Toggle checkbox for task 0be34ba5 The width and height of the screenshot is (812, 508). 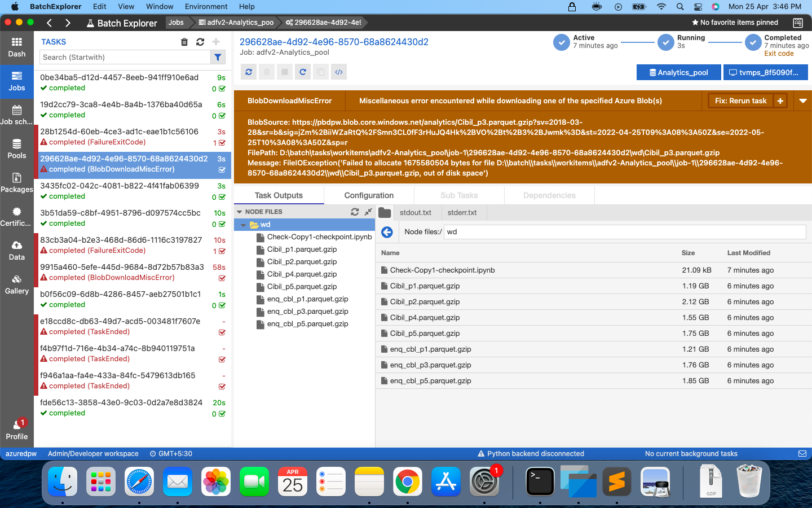(x=222, y=89)
